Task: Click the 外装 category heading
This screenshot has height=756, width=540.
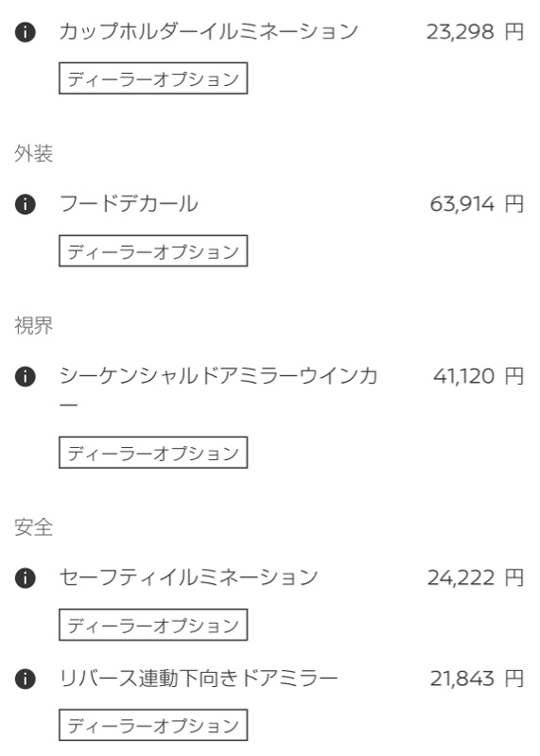Action: click(x=33, y=154)
